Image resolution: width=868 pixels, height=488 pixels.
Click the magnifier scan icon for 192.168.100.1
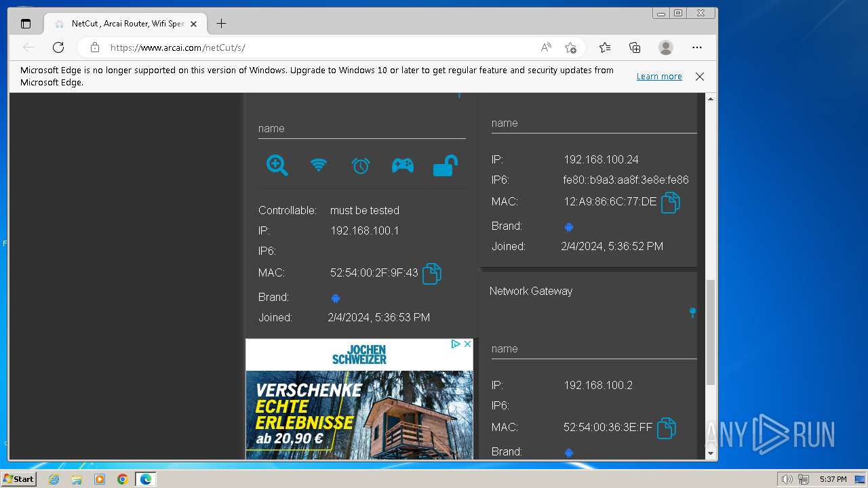[277, 165]
